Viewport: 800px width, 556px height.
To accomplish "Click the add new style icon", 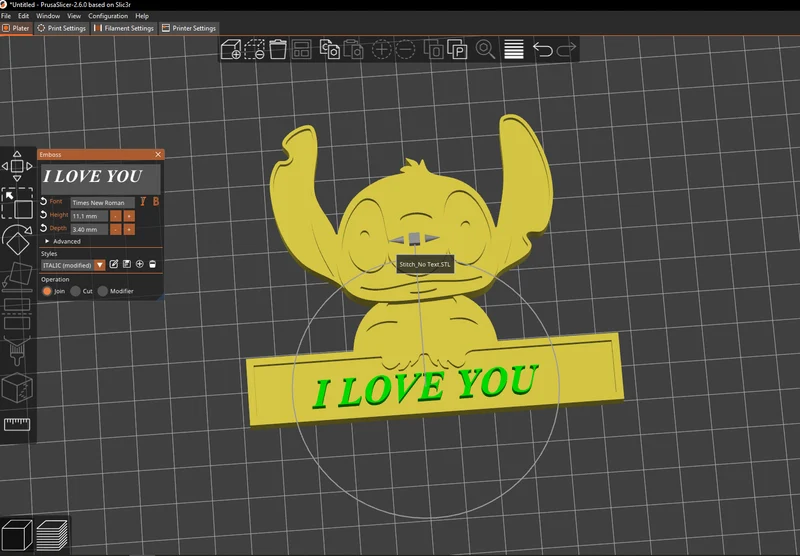I will [x=139, y=264].
